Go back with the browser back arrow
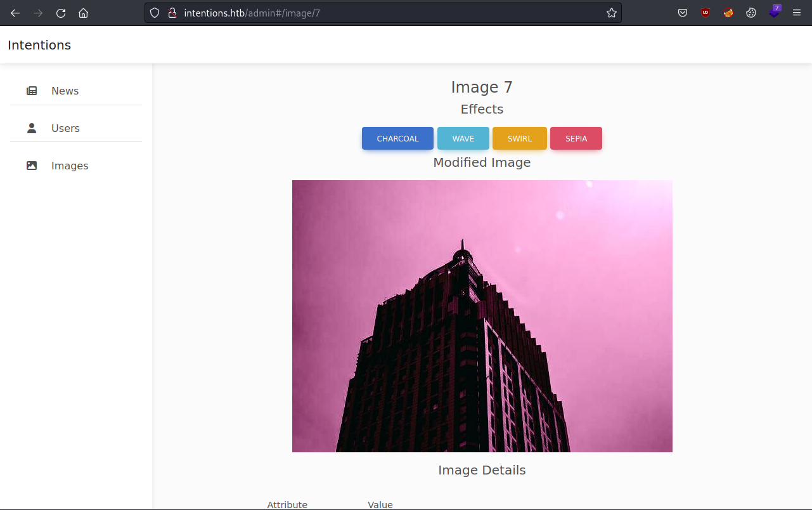Viewport: 812px width, 510px height. 15,13
